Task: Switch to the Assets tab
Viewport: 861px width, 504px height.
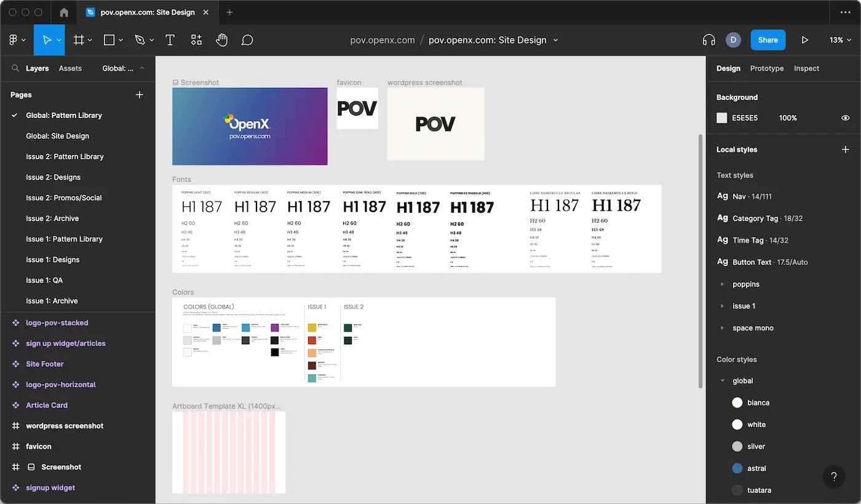Action: point(70,68)
